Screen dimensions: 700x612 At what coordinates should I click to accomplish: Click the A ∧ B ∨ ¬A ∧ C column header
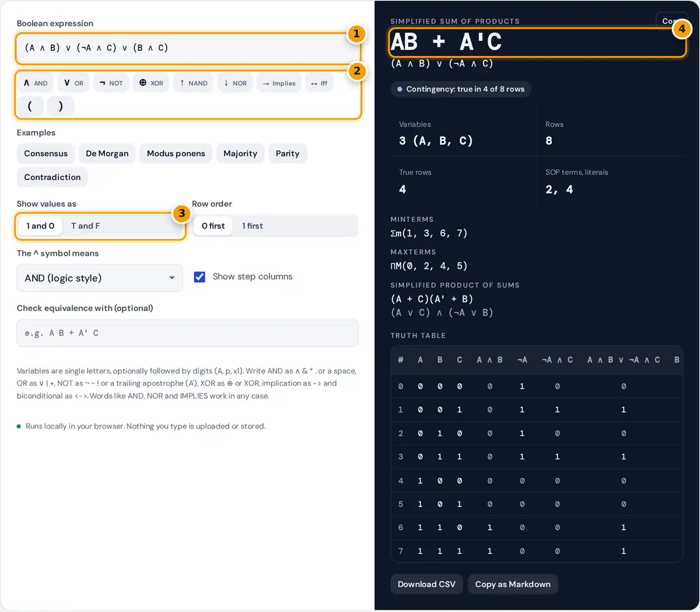tap(624, 360)
